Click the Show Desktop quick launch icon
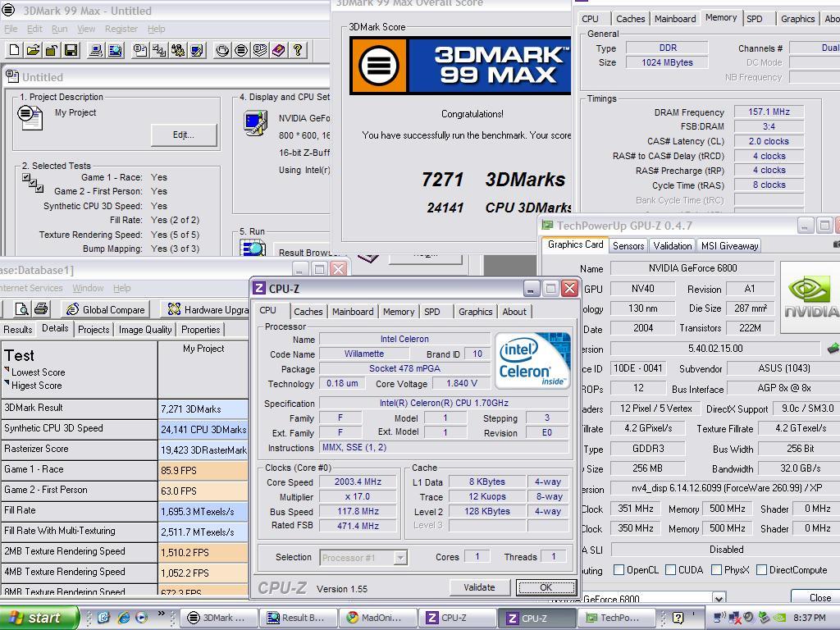Image resolution: width=840 pixels, height=630 pixels. point(104,617)
